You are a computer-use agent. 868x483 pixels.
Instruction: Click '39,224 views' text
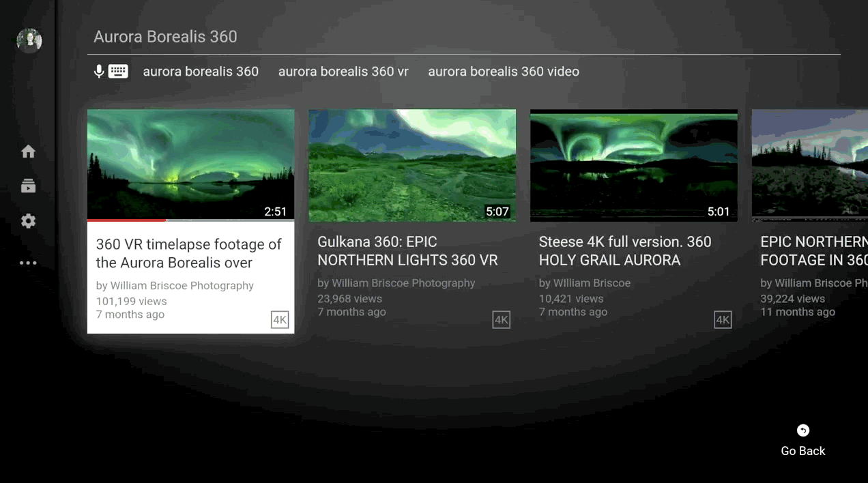point(793,298)
